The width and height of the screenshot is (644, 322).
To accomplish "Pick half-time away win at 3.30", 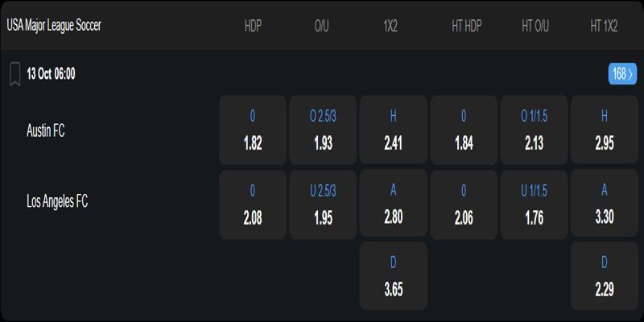I will 605,204.
